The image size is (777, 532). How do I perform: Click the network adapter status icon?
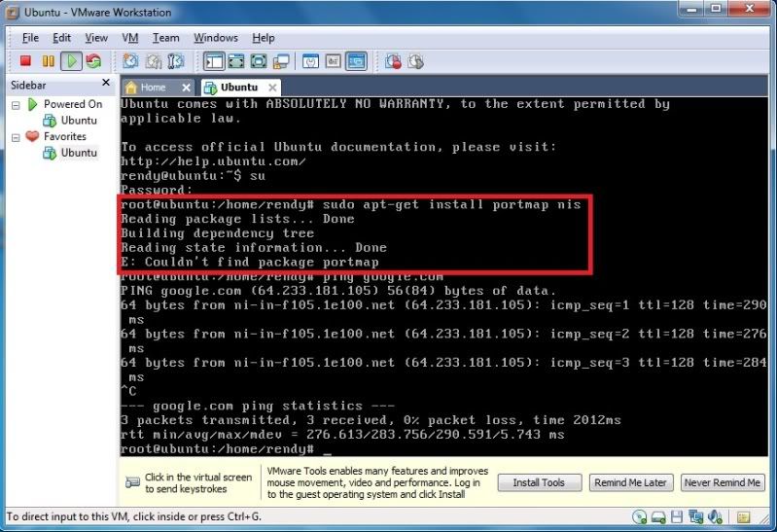(695, 517)
